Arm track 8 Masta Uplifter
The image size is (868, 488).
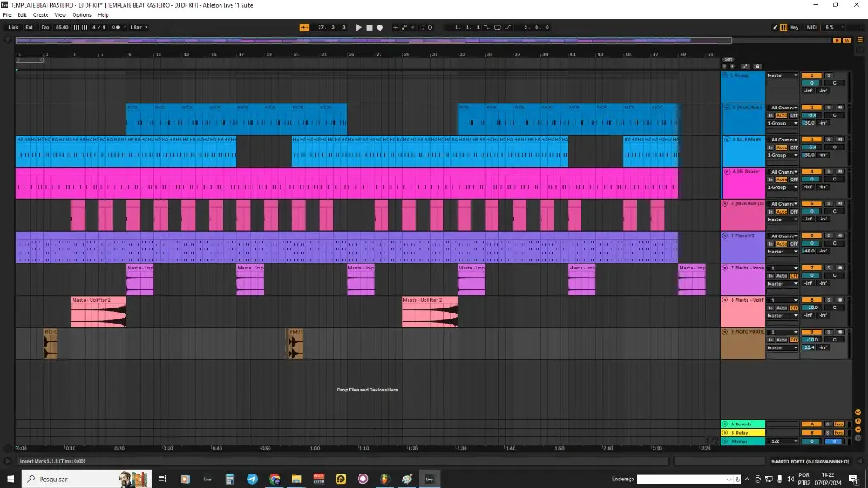pyautogui.click(x=840, y=300)
